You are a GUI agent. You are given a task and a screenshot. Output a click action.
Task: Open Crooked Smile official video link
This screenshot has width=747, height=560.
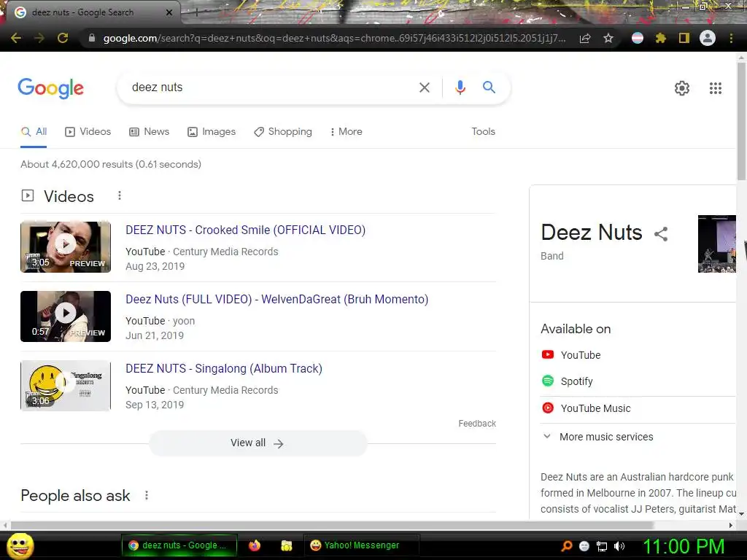(245, 230)
